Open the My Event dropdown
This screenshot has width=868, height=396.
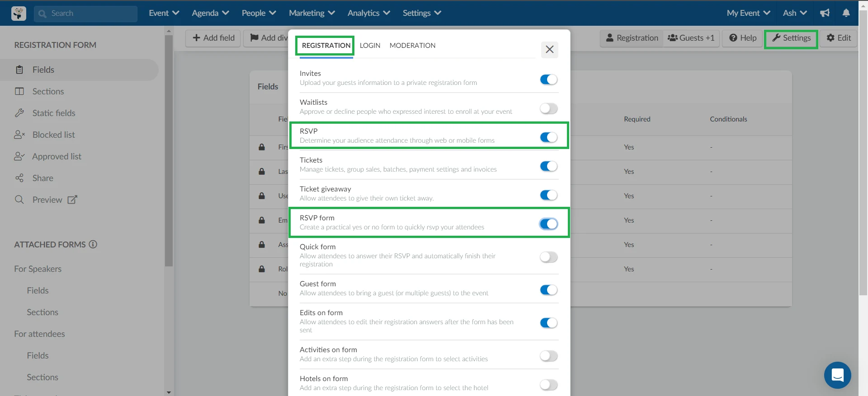[x=748, y=13]
